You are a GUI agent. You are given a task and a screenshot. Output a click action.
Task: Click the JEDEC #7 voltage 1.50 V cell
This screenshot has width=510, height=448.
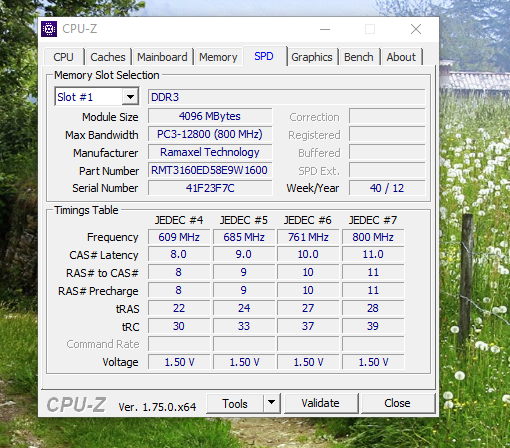373,362
